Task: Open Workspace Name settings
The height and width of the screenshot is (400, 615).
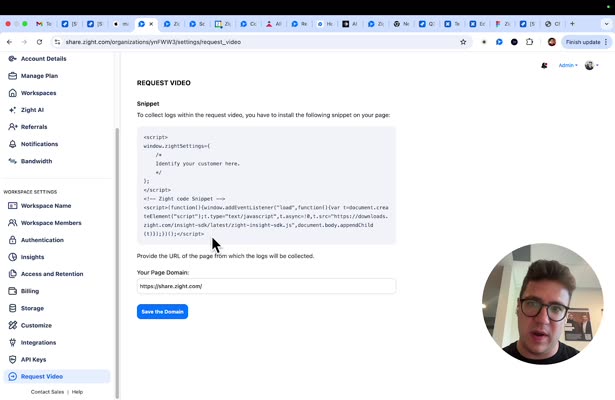Action: 40,205
